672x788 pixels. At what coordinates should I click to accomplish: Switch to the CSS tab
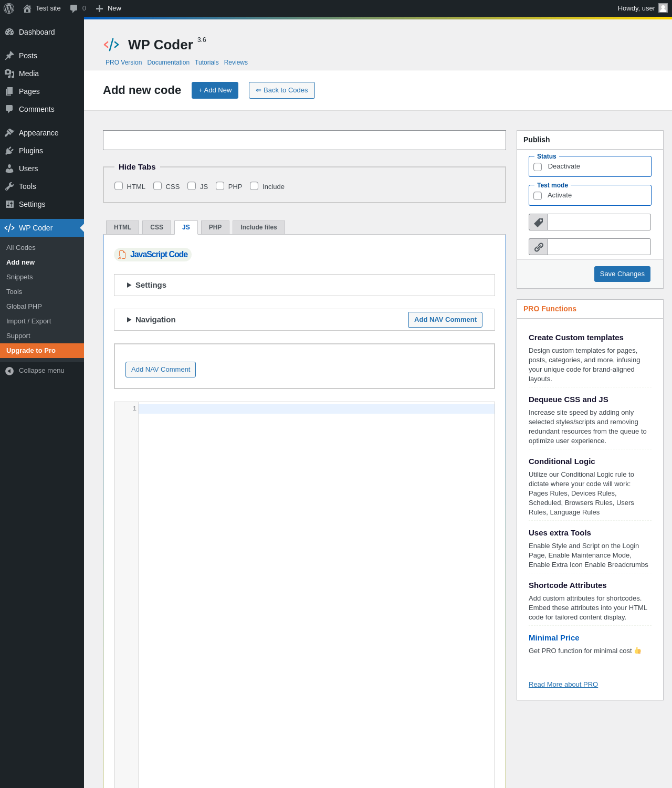pos(157,227)
